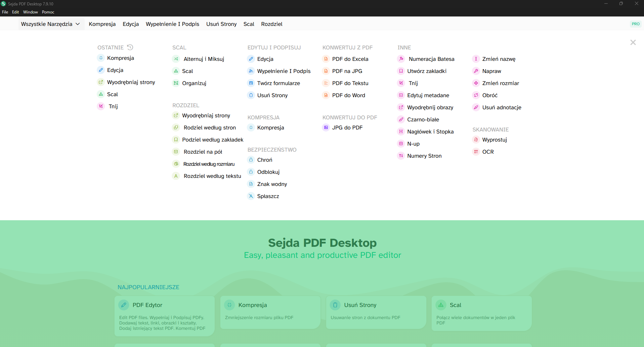Click the Wypełnienie I Podpis signature icon

click(x=251, y=71)
